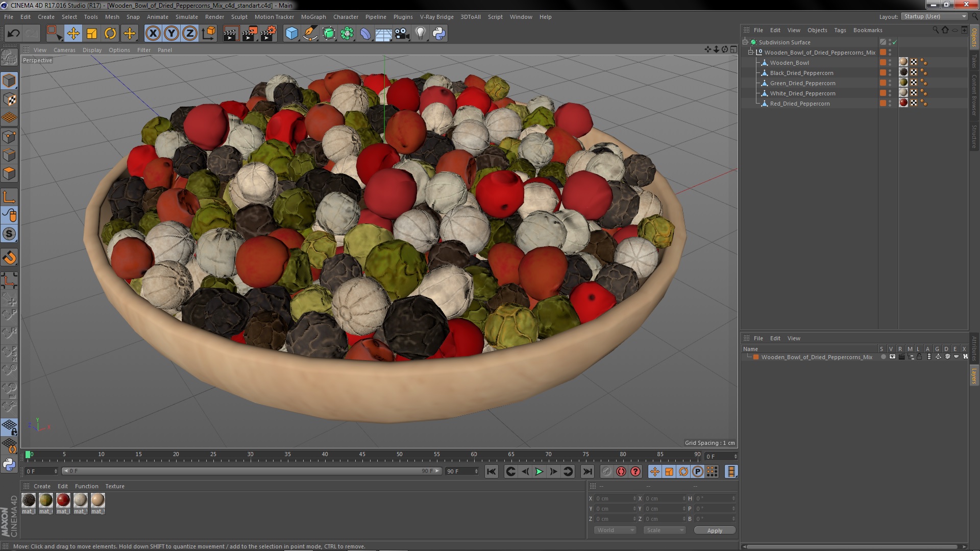Open the World coordinate dropdown

[615, 531]
